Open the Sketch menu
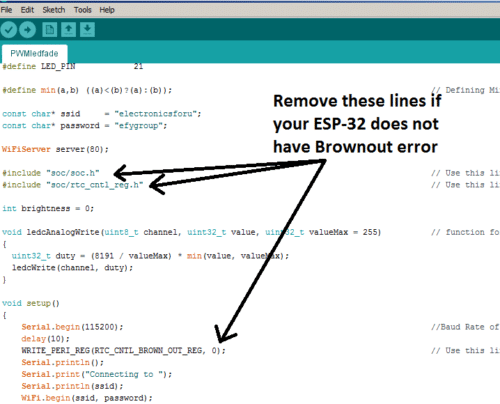The width and height of the screenshot is (500, 404). 54,10
